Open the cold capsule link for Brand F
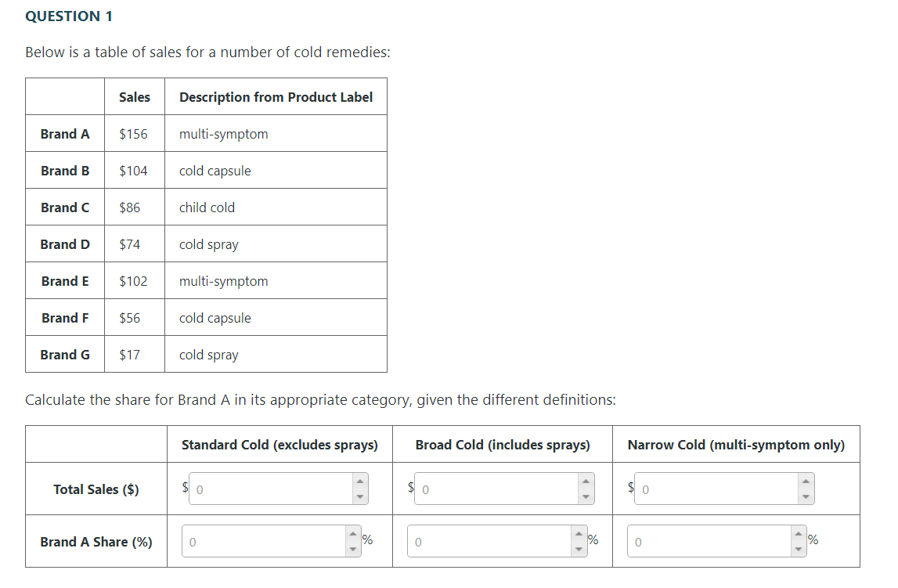Image resolution: width=898 pixels, height=588 pixels. 215,317
